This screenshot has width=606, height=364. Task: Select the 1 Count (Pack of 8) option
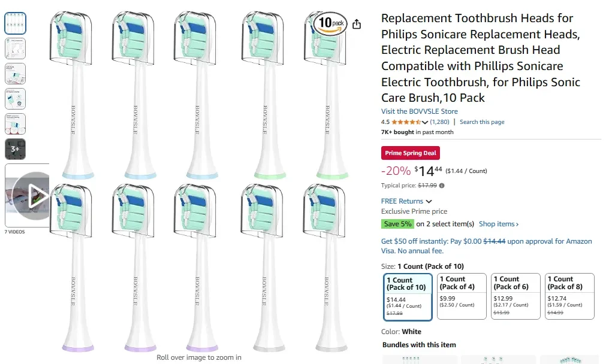click(569, 295)
